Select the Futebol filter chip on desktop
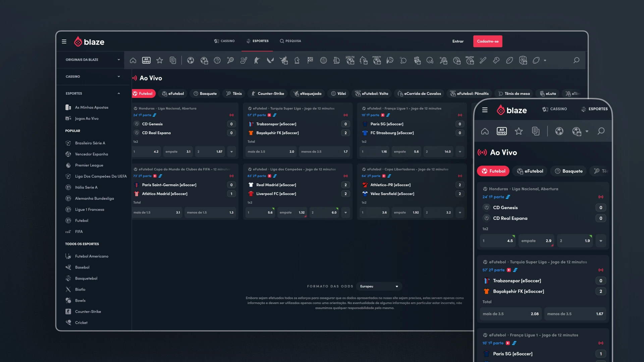The height and width of the screenshot is (362, 644). click(x=143, y=94)
